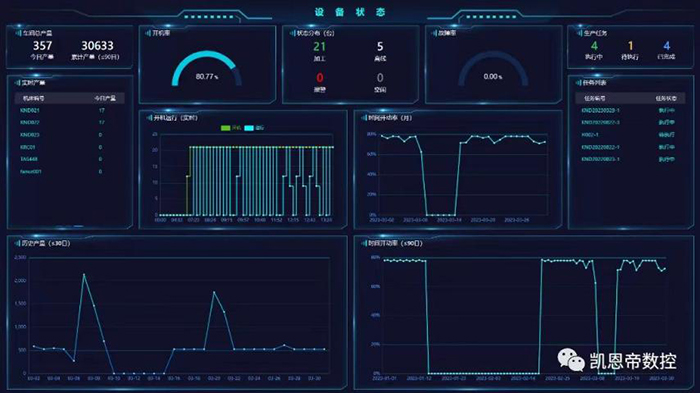Viewport: 700px width, 393px height.
Task: Click the 2,000 peak point in 历史产量 chart
Action: 84,275
